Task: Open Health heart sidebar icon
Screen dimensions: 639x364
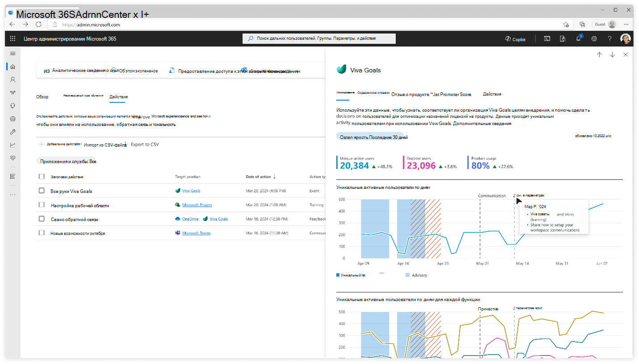Action: point(13,158)
